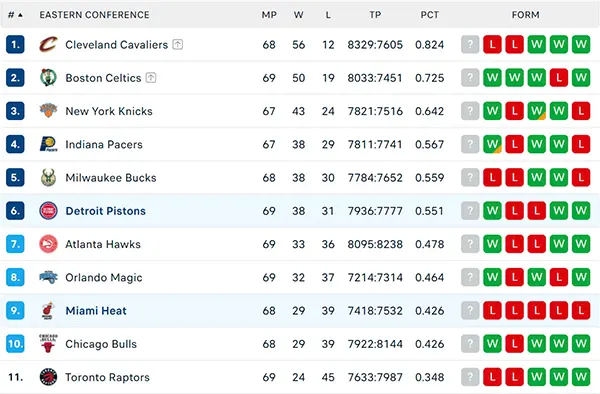Click Boston Celtics' only red L form badge

(559, 78)
